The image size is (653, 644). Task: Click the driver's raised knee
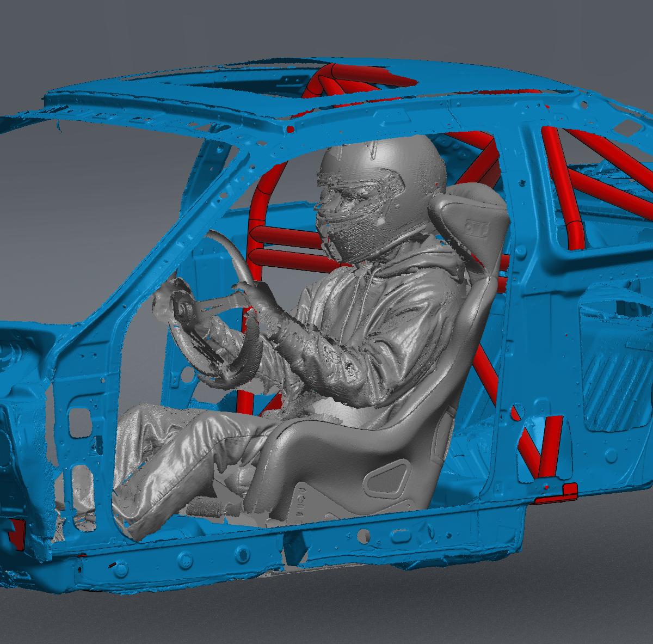(x=218, y=427)
